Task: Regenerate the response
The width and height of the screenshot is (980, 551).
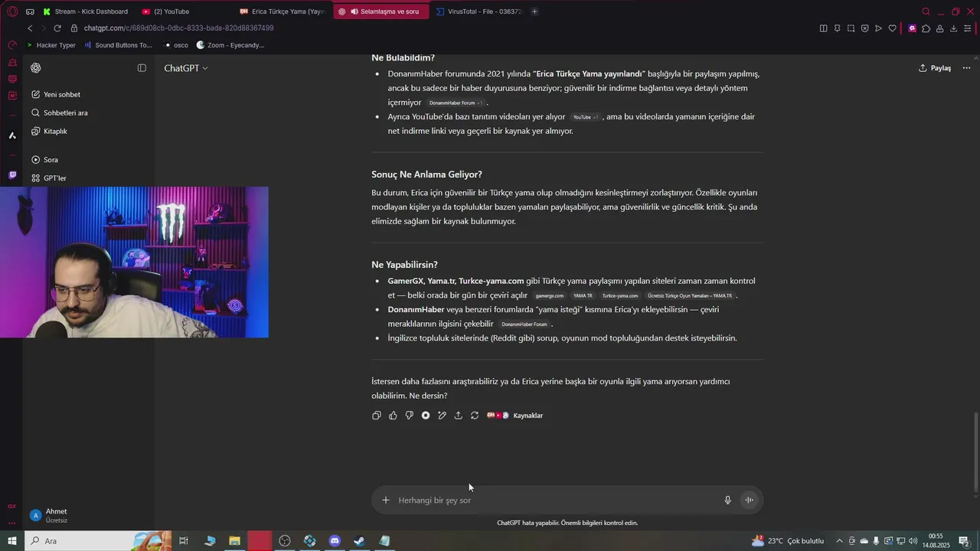Action: click(x=475, y=416)
